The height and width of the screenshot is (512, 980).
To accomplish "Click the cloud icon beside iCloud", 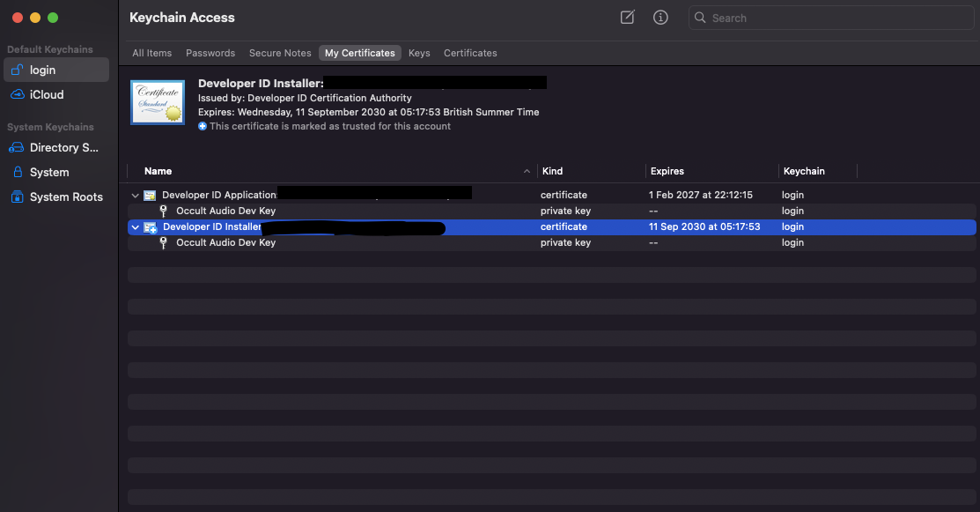I will tap(18, 94).
